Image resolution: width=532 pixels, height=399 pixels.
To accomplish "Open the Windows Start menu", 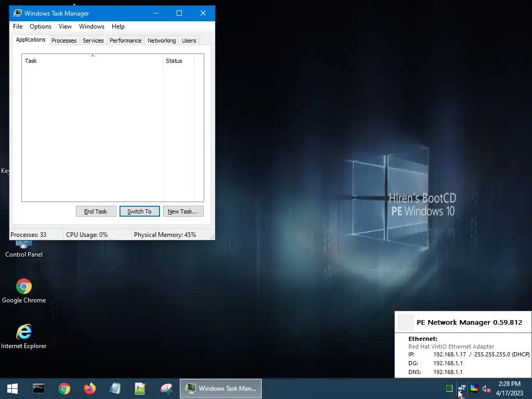I will [12, 389].
